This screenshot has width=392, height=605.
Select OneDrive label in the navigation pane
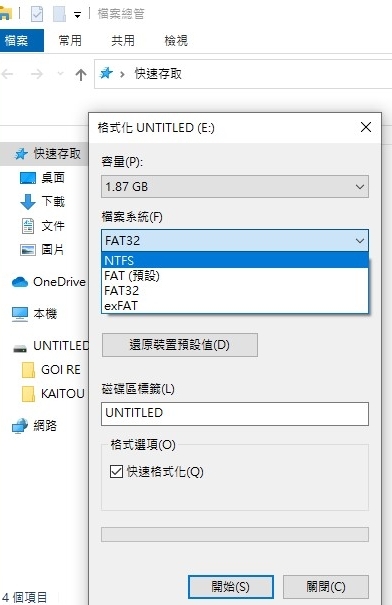point(59,282)
